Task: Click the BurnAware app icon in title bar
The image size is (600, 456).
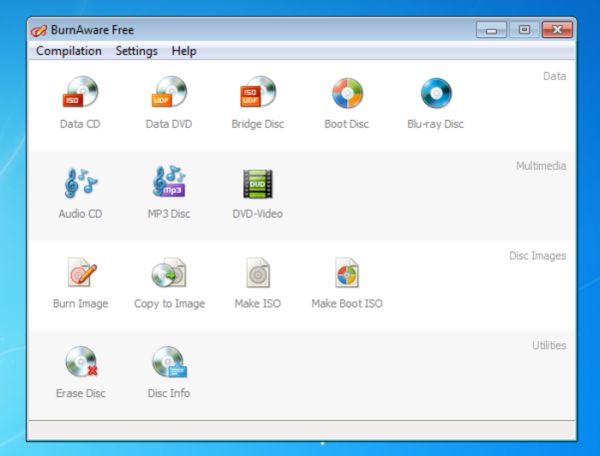Action: pos(39,30)
